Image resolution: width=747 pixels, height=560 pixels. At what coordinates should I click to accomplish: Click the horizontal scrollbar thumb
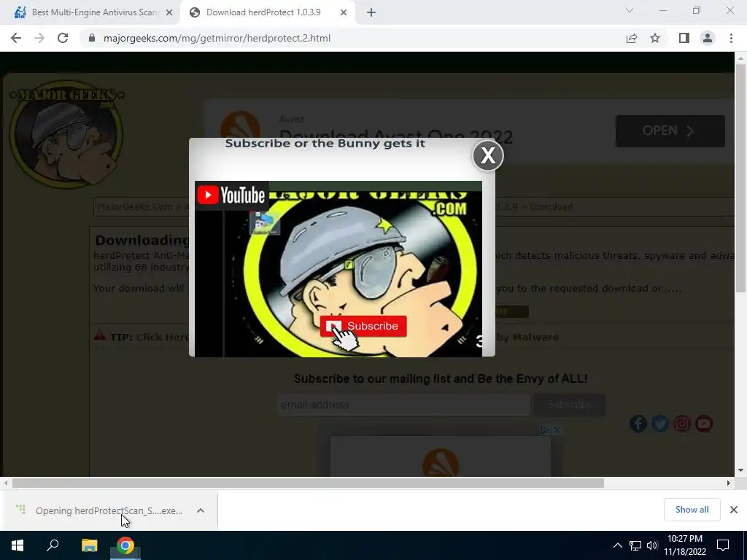point(308,483)
